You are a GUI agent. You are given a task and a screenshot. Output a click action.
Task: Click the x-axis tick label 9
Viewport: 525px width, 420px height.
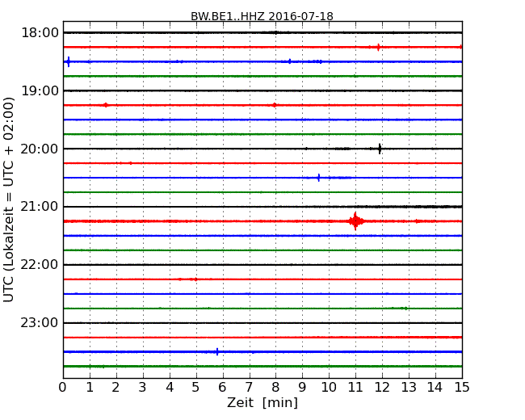click(x=302, y=388)
